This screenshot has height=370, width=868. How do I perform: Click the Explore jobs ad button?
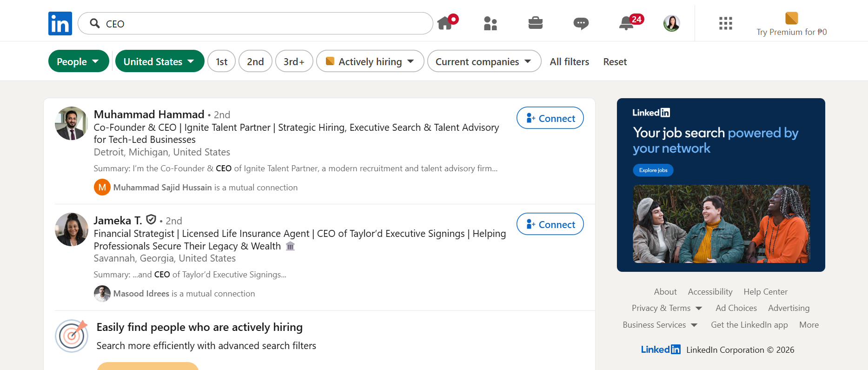[x=653, y=170]
